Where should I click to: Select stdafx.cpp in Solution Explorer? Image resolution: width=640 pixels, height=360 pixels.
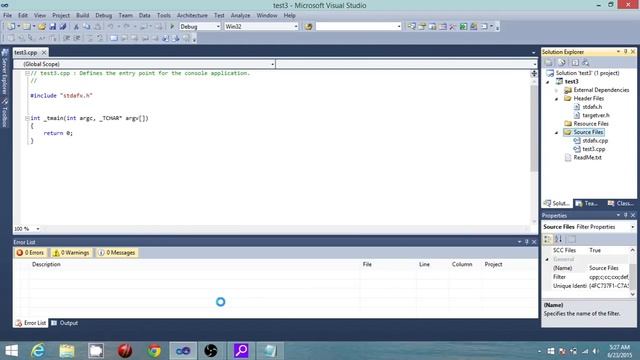pyautogui.click(x=595, y=141)
